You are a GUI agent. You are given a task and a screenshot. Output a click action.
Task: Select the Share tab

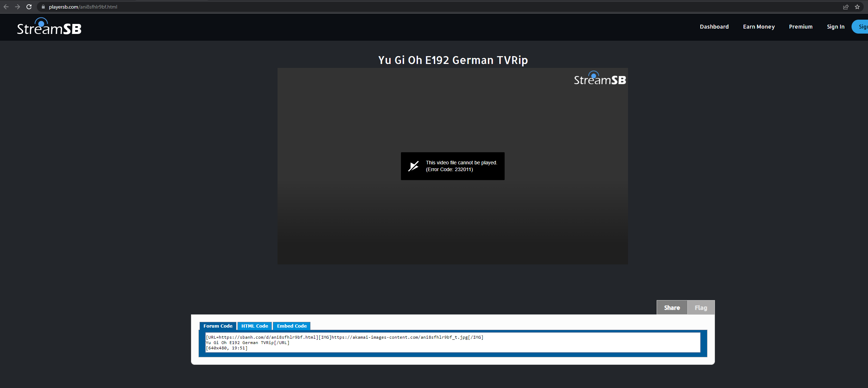coord(672,308)
